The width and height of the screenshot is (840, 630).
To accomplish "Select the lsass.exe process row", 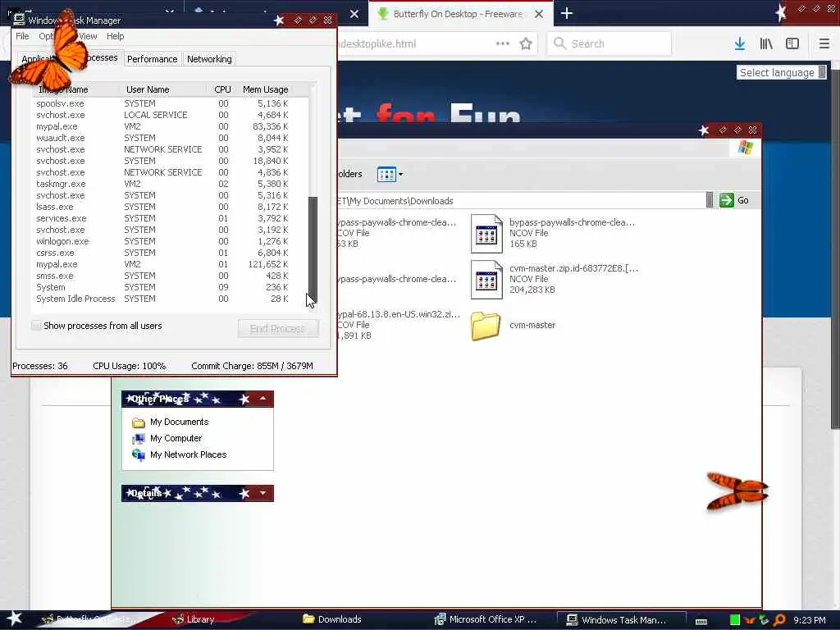I will [162, 207].
